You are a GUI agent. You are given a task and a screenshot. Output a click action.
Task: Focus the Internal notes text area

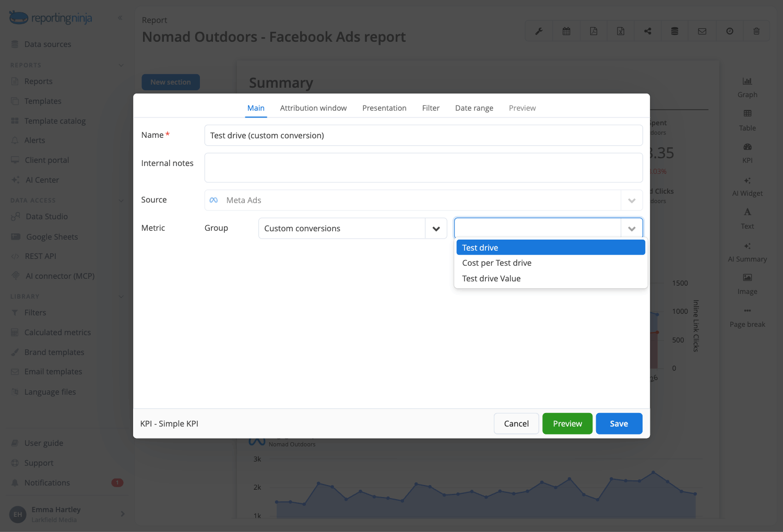tap(423, 168)
